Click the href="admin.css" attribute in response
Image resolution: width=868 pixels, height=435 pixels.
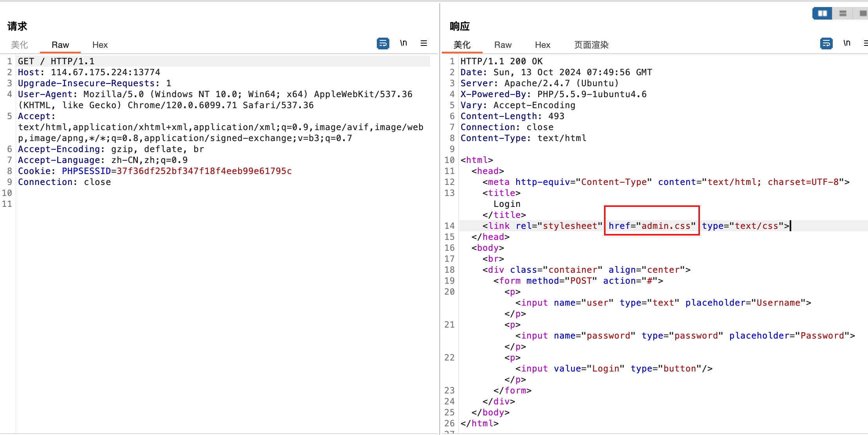(652, 226)
